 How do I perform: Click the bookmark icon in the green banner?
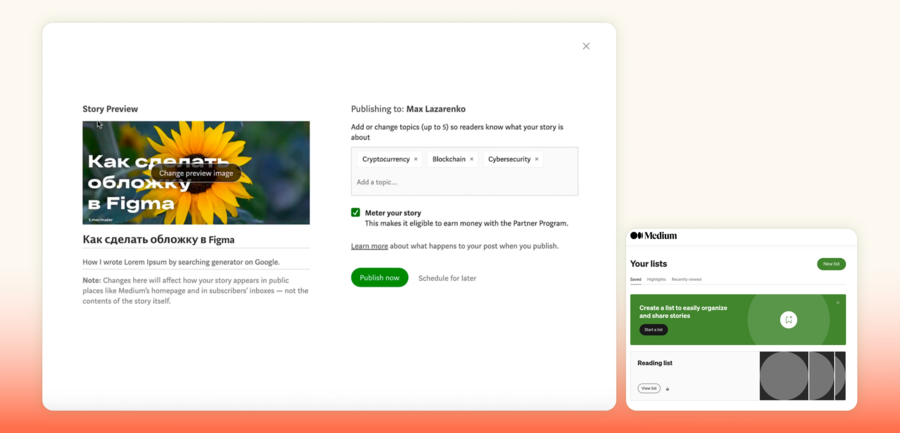pyautogui.click(x=789, y=320)
